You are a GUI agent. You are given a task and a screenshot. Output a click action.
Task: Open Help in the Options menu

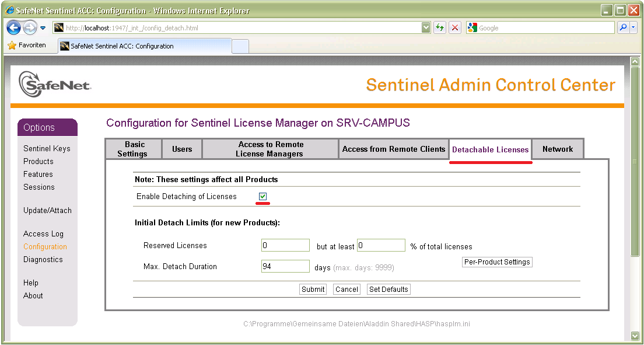31,283
